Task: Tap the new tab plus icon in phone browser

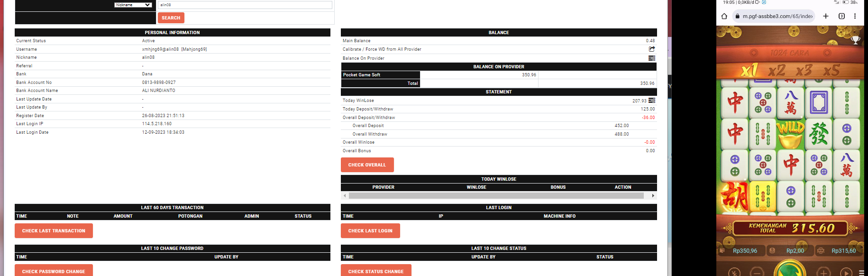Action: pyautogui.click(x=826, y=16)
